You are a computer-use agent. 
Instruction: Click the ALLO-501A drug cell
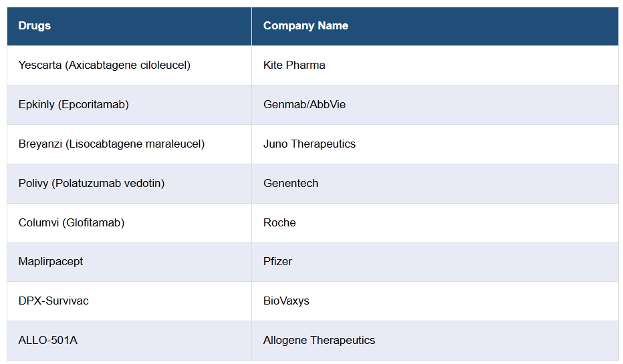point(48,341)
